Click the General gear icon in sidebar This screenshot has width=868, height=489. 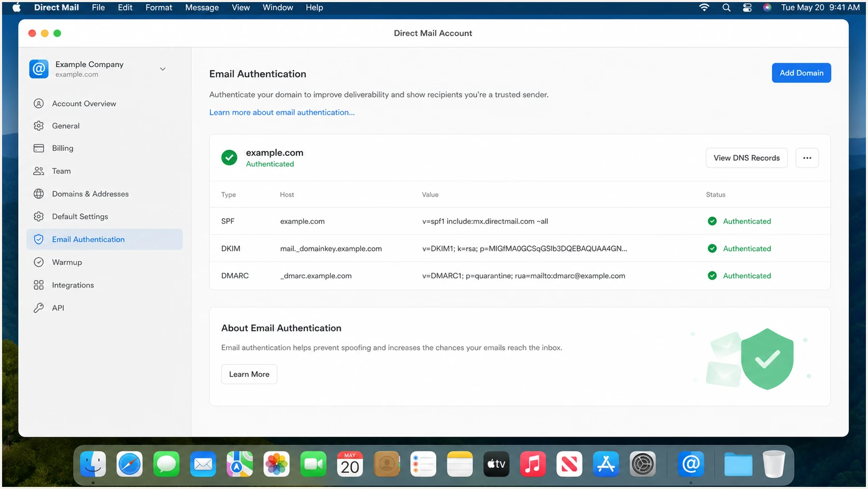coord(38,126)
